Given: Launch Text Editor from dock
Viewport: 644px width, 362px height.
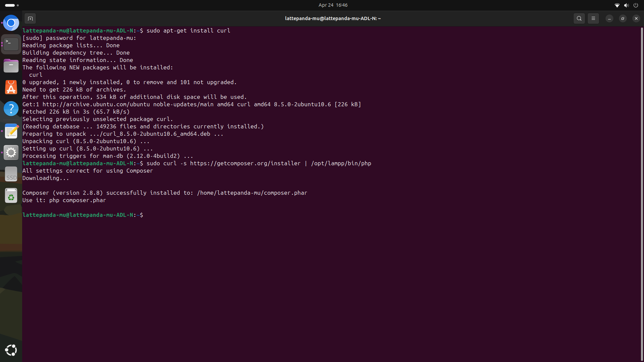Looking at the screenshot, I should (x=11, y=131).
